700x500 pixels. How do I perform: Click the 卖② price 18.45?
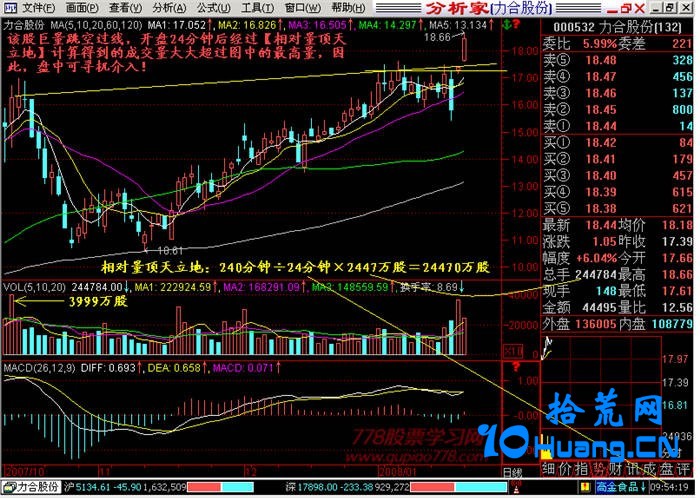coord(601,110)
